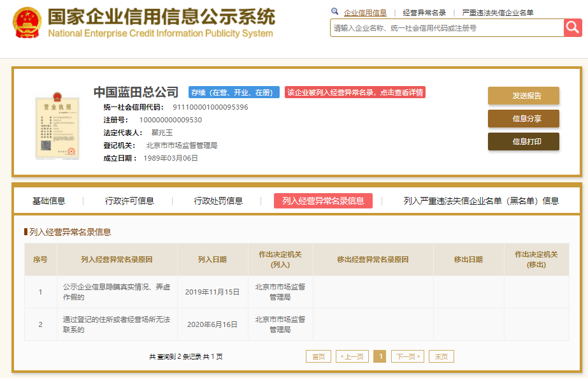Focus the enterprise name search input field

coord(447,28)
